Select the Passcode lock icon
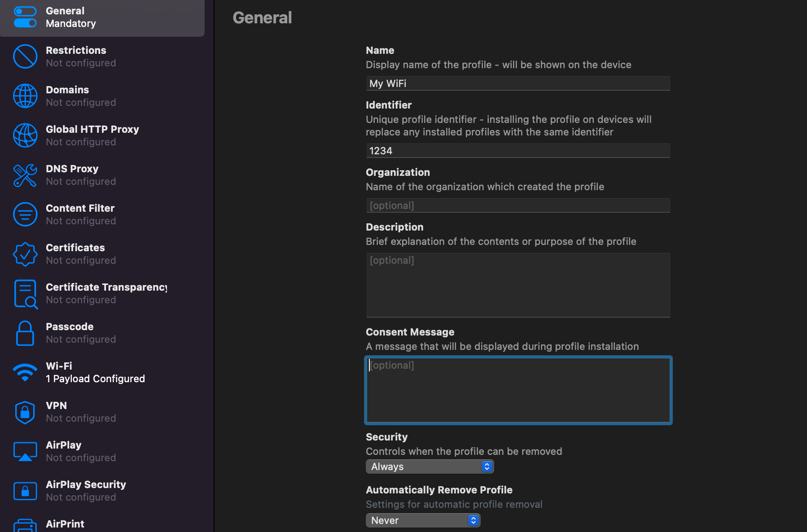Screen dimensions: 807x532 [25, 333]
